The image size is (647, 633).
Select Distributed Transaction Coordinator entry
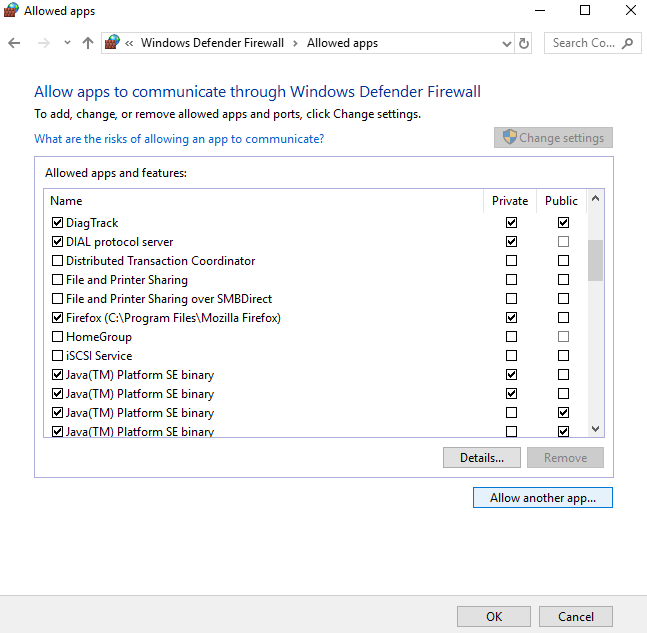(161, 261)
